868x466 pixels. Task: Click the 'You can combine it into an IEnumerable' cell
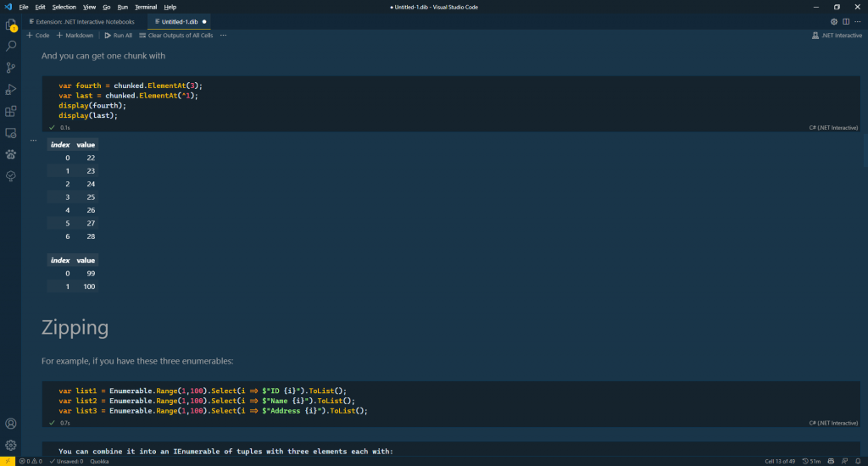[x=451, y=449]
